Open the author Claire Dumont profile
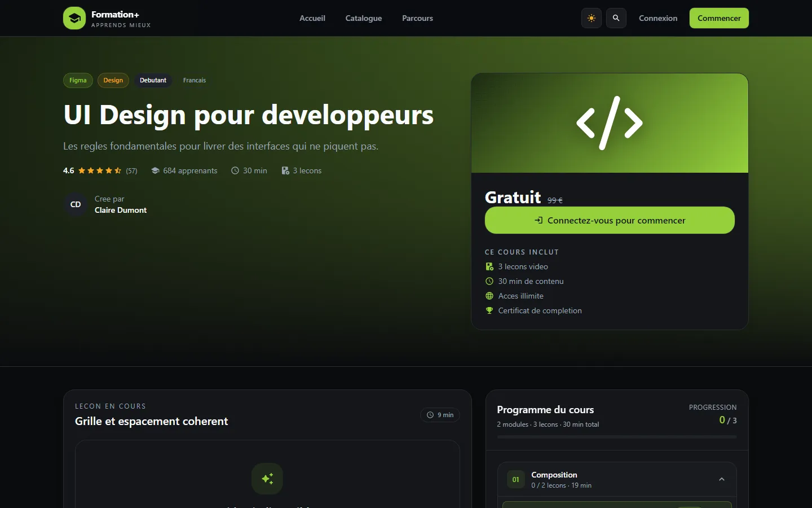The image size is (812, 508). tap(121, 210)
